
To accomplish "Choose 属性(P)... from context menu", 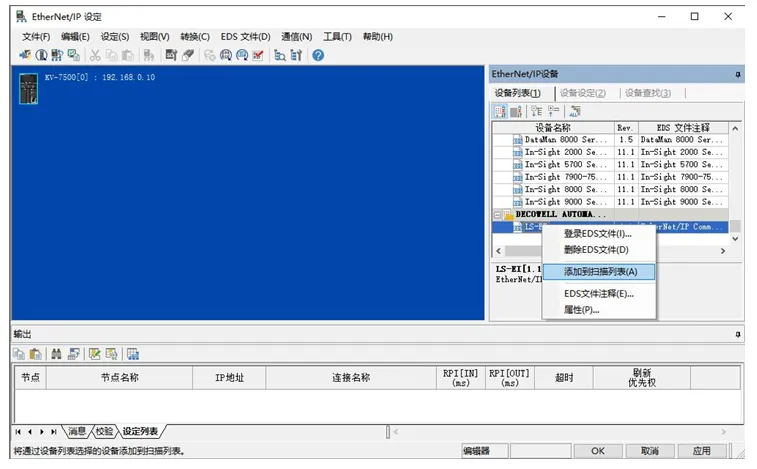I will click(599, 310).
